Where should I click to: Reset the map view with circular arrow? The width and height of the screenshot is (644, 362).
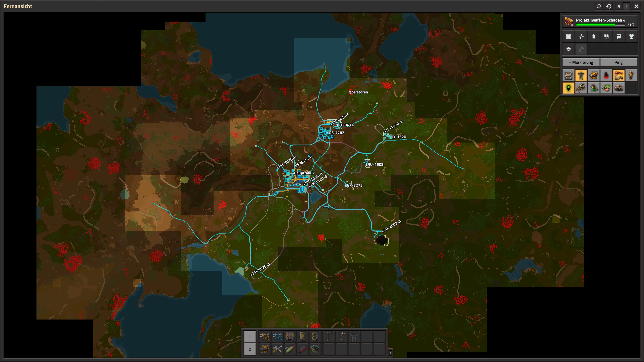(609, 6)
